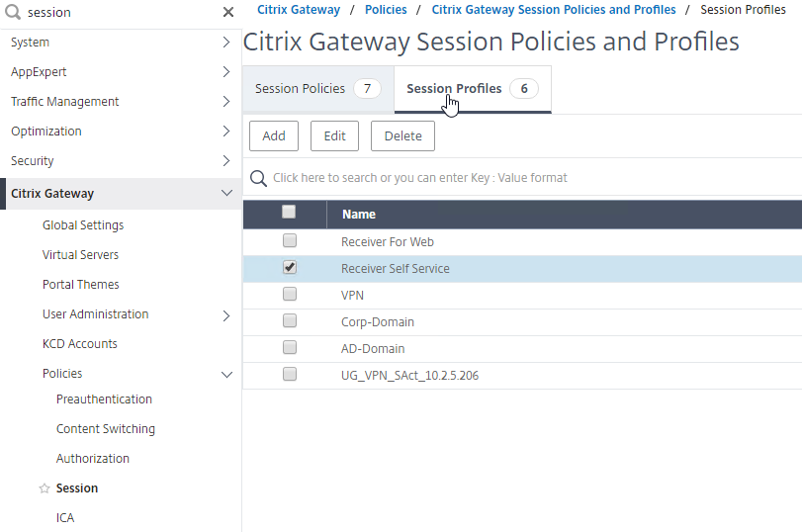Click the Edit button

(x=334, y=136)
